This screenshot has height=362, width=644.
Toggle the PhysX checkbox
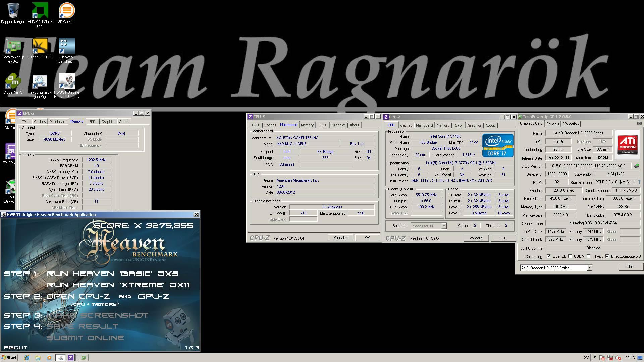(589, 256)
